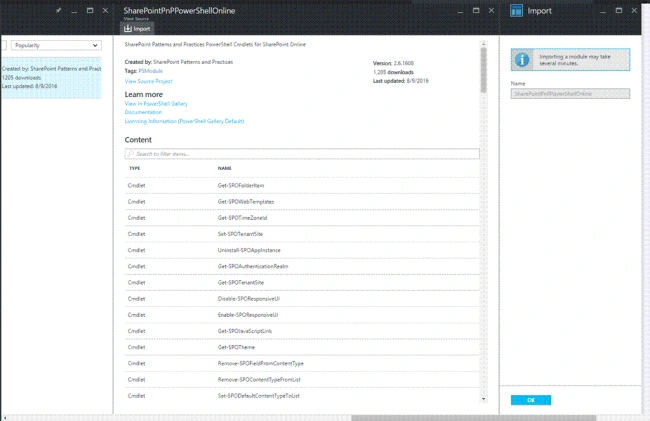Select the Enable-SPOResponsiveUI row
Viewport: 650px width, 421px height.
point(302,315)
